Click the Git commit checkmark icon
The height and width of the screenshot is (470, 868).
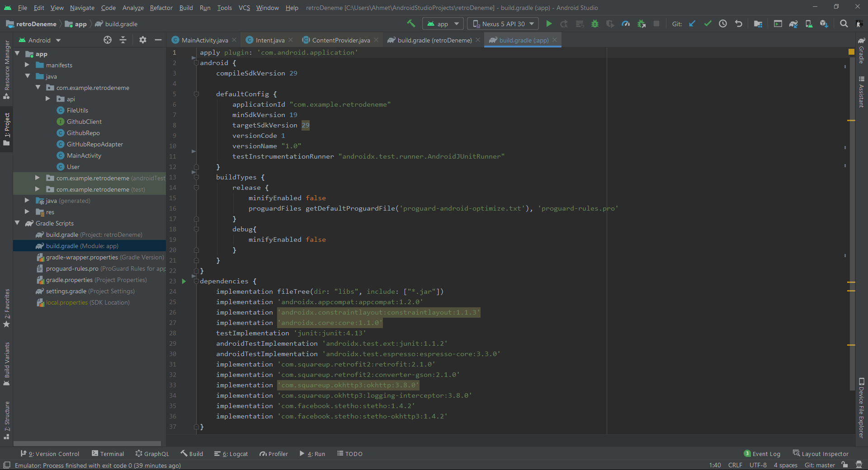708,24
